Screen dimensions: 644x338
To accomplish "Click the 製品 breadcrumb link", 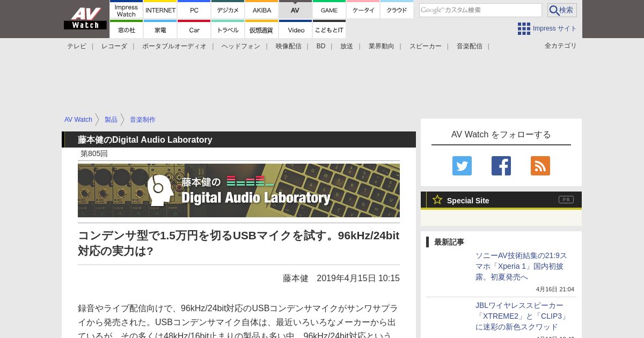I will click(x=111, y=120).
